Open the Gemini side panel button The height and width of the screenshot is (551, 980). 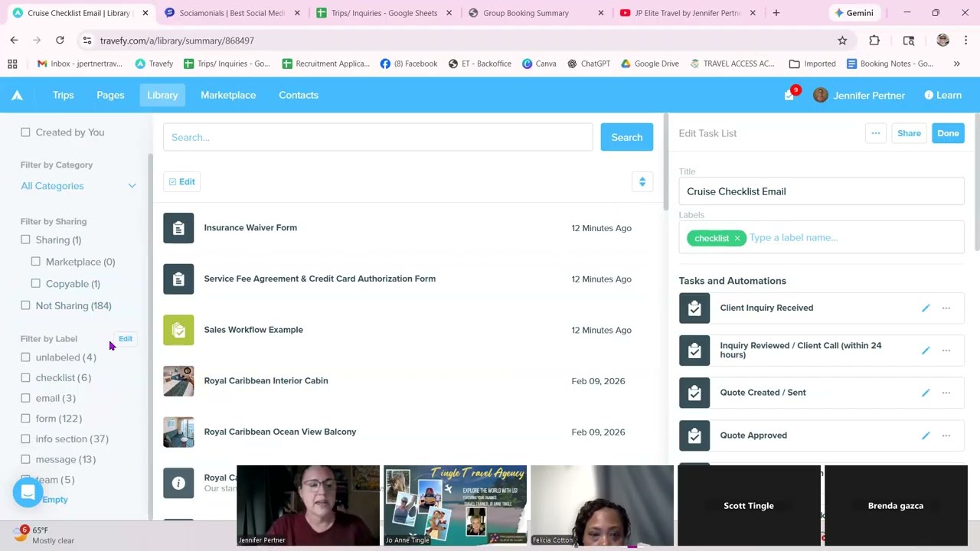click(x=854, y=13)
